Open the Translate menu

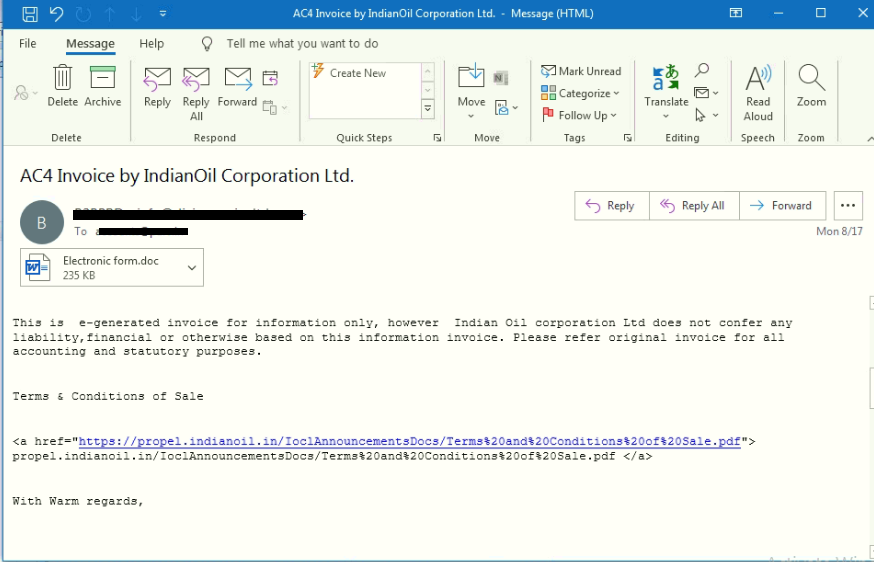click(x=666, y=92)
